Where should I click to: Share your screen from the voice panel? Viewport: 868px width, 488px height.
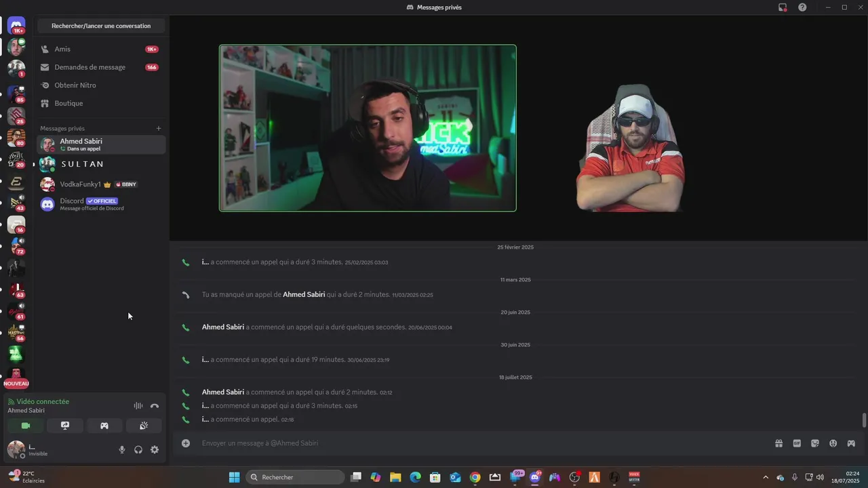(x=65, y=426)
